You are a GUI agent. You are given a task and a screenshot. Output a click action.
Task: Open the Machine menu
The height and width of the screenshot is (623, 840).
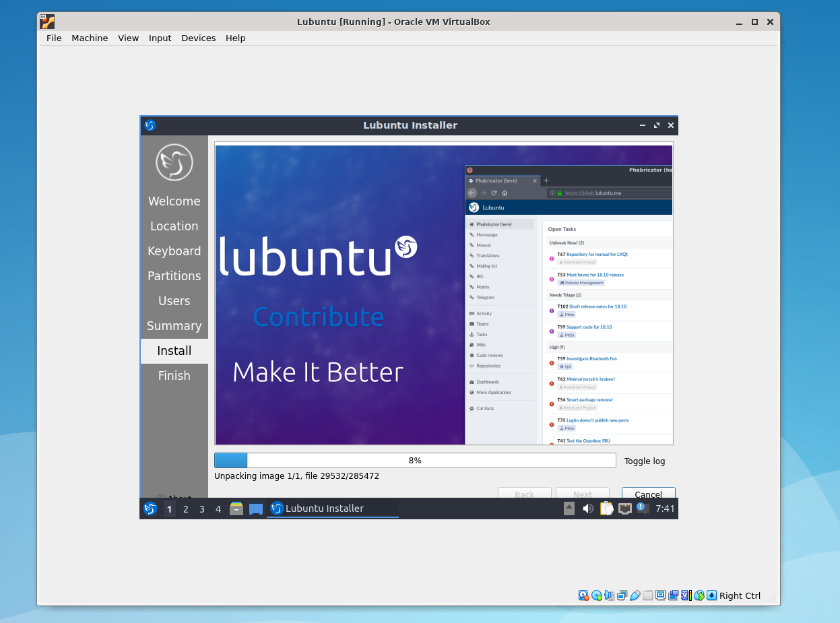90,38
